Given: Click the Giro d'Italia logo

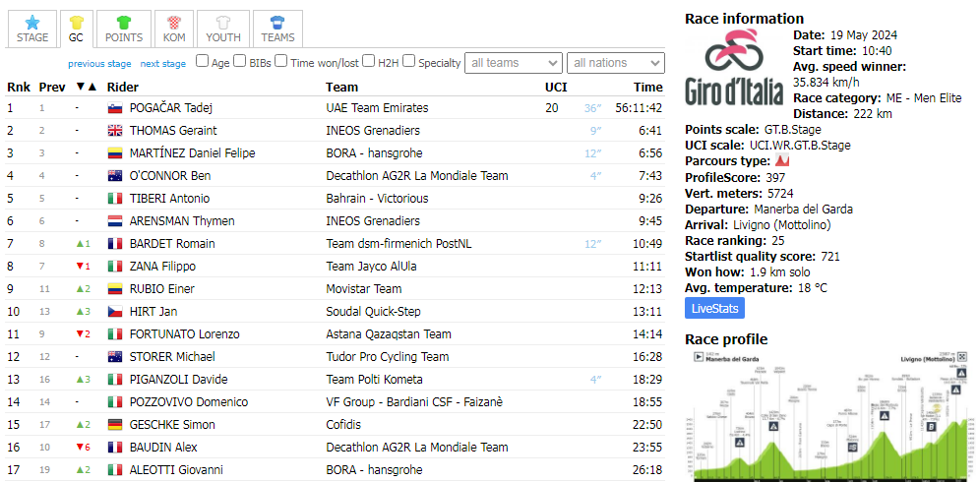Looking at the screenshot, I should point(734,67).
